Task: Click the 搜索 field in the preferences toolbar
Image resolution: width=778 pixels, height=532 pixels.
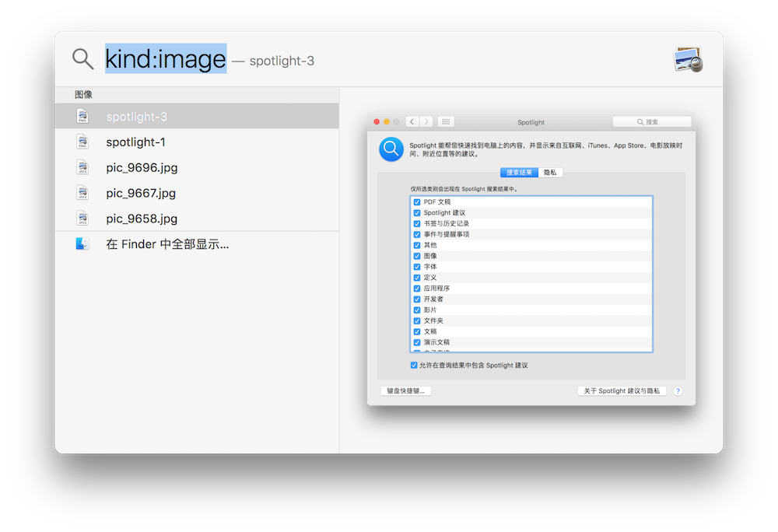Action: (654, 121)
